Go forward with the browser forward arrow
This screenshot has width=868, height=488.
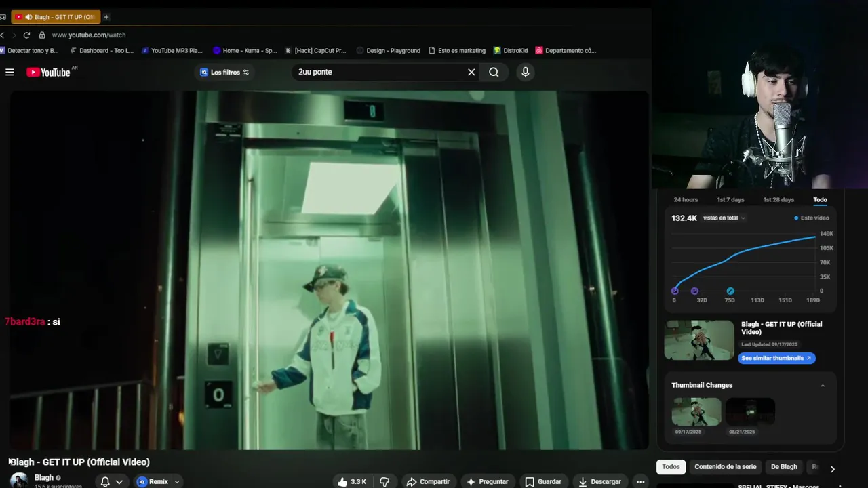click(x=14, y=35)
